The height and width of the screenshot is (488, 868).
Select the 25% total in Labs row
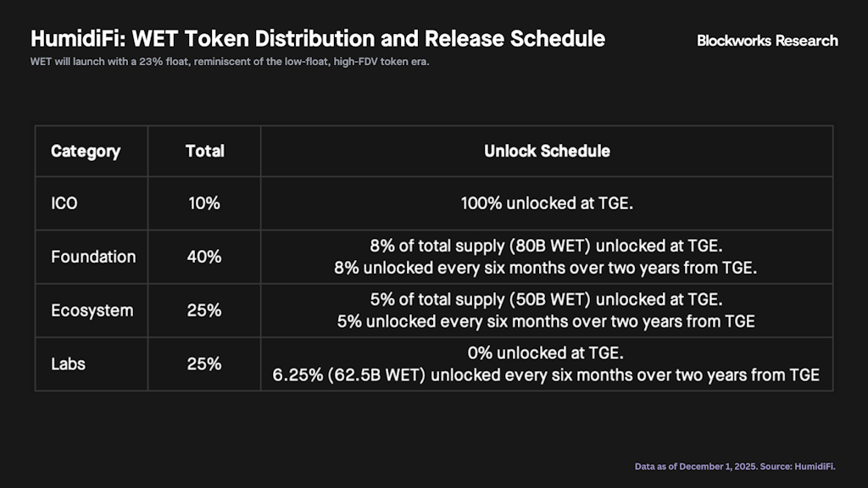[x=204, y=363]
